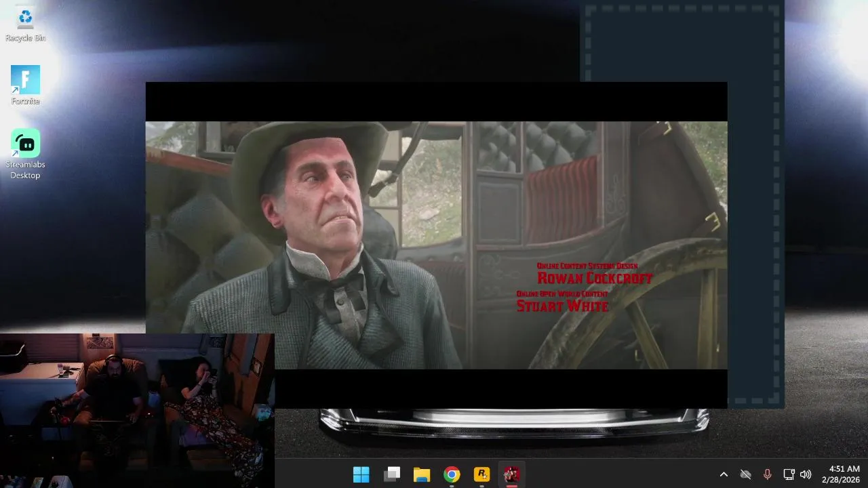
Task: Click the game video showing the man in hat
Action: pos(436,245)
